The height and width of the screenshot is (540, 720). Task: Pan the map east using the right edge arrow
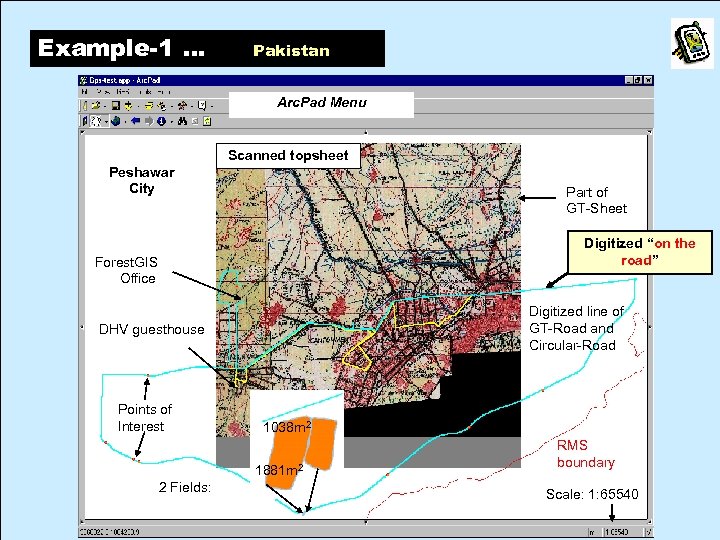click(649, 327)
